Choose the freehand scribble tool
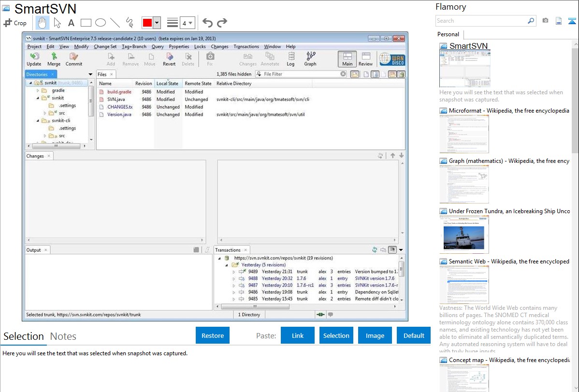 point(130,23)
